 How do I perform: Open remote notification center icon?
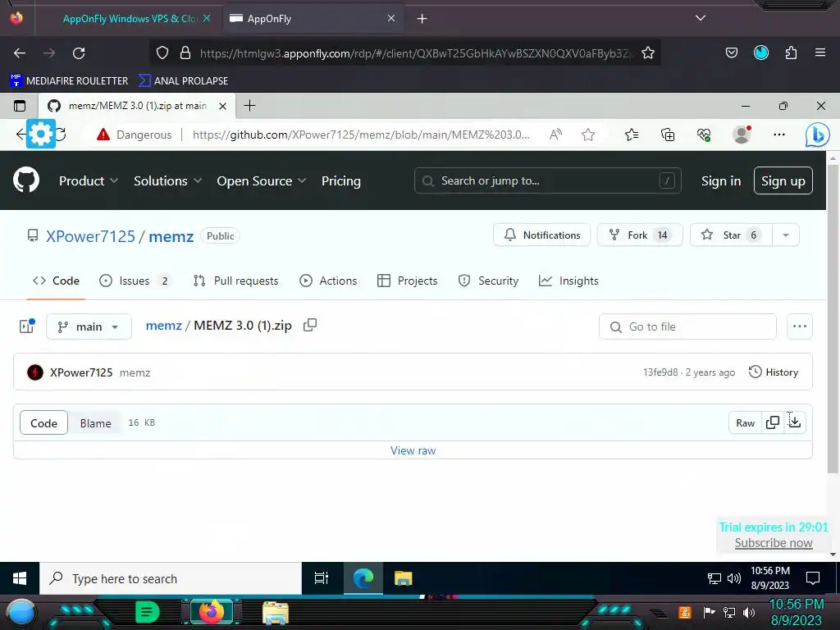point(813,578)
